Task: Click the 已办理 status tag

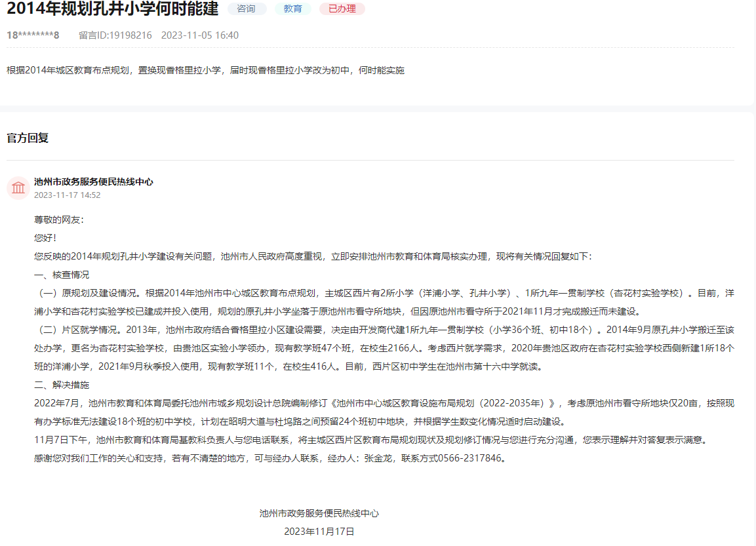Action: click(342, 9)
